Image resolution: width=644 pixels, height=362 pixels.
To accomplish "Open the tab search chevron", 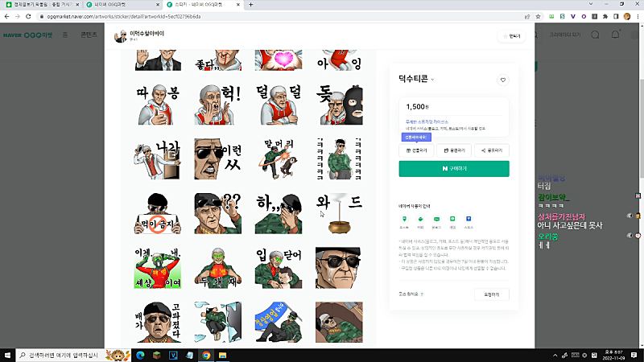I will click(x=591, y=4).
